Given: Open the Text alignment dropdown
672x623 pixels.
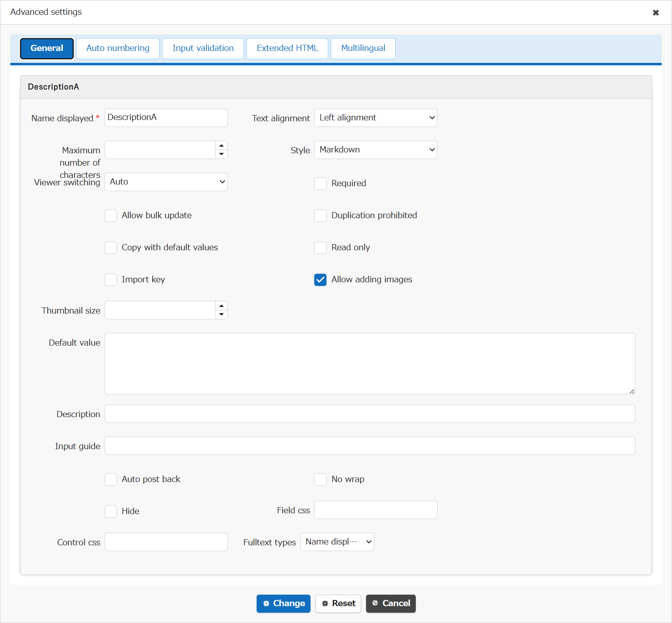Looking at the screenshot, I should tap(376, 118).
